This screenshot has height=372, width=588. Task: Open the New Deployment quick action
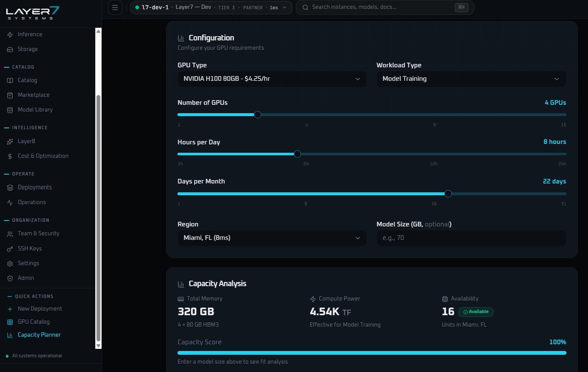40,308
